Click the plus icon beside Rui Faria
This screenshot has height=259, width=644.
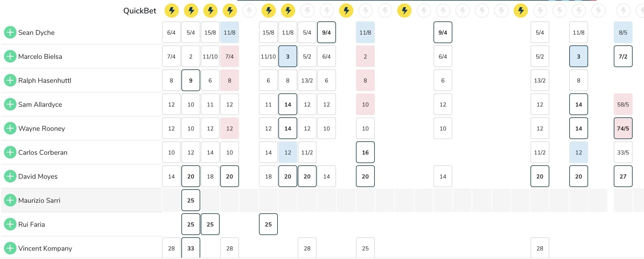pyautogui.click(x=10, y=224)
